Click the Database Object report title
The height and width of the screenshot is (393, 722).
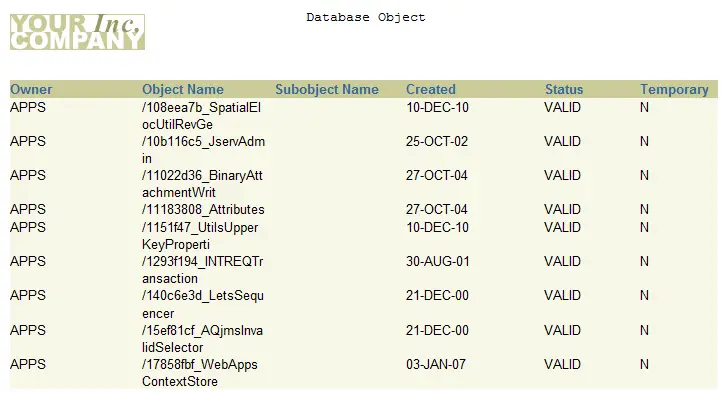coord(366,18)
